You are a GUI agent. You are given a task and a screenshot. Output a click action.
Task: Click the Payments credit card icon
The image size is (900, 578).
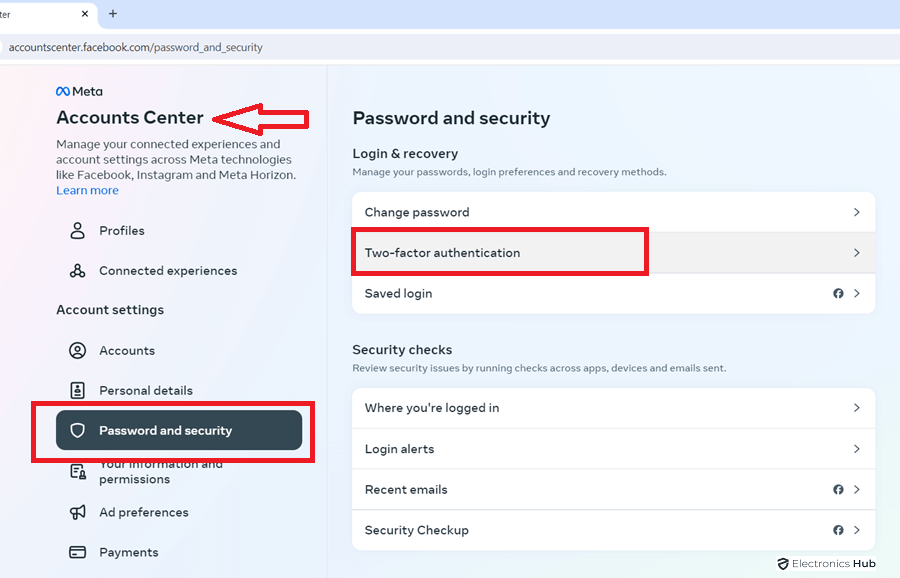(x=77, y=552)
